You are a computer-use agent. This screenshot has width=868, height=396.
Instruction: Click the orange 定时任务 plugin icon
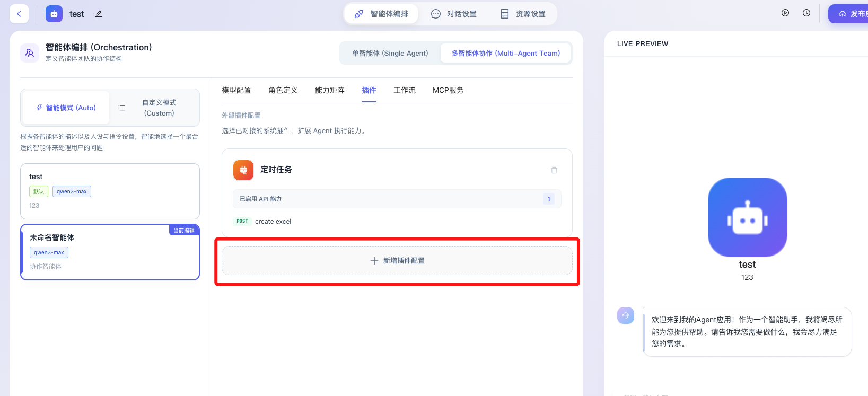click(243, 170)
